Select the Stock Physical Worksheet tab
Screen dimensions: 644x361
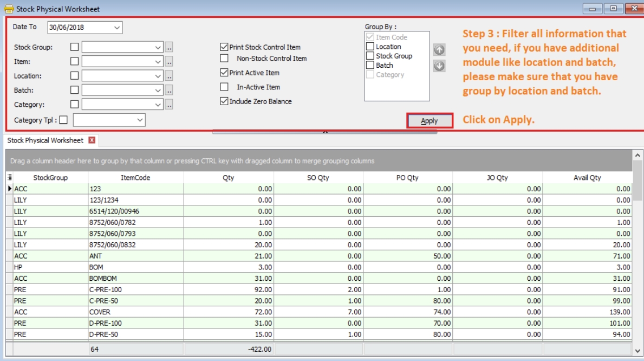pos(45,140)
